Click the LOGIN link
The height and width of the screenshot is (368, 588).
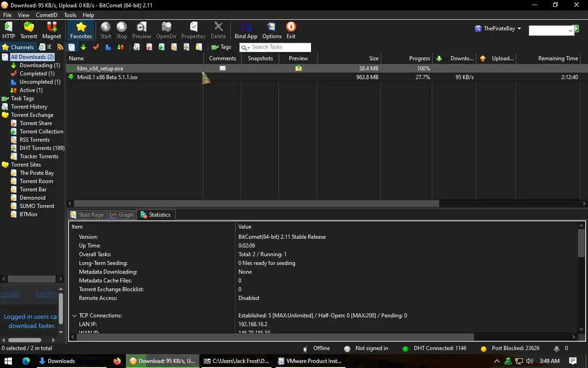click(x=10, y=294)
